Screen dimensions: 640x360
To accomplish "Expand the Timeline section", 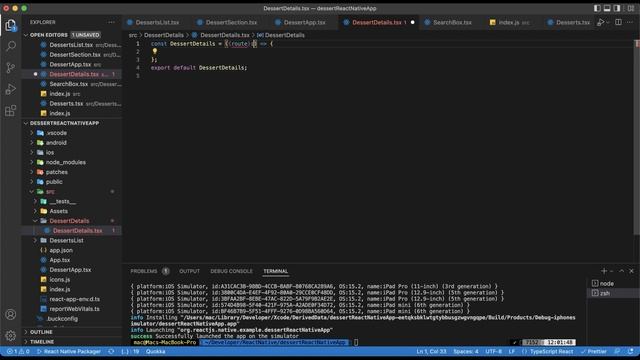I will coord(26,342).
